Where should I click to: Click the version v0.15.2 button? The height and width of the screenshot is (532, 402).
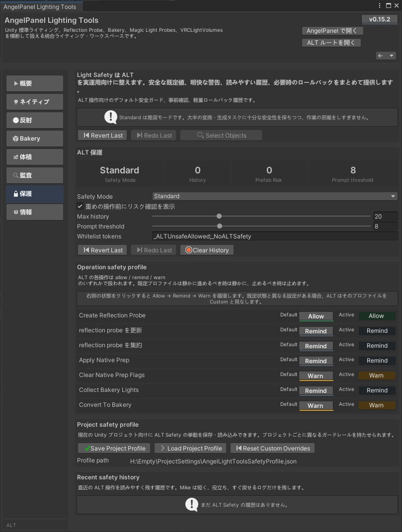[380, 19]
